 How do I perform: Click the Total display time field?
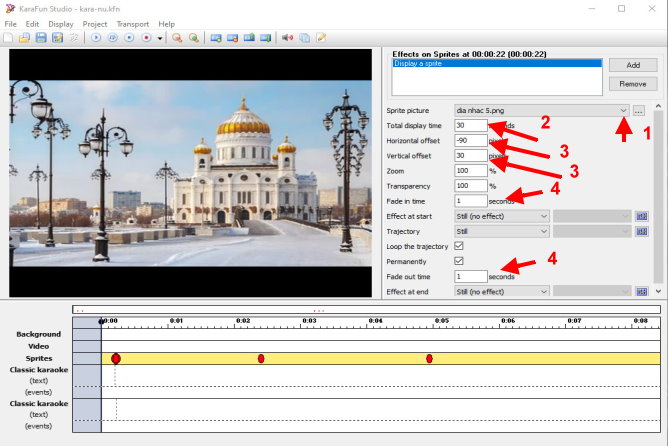point(470,125)
